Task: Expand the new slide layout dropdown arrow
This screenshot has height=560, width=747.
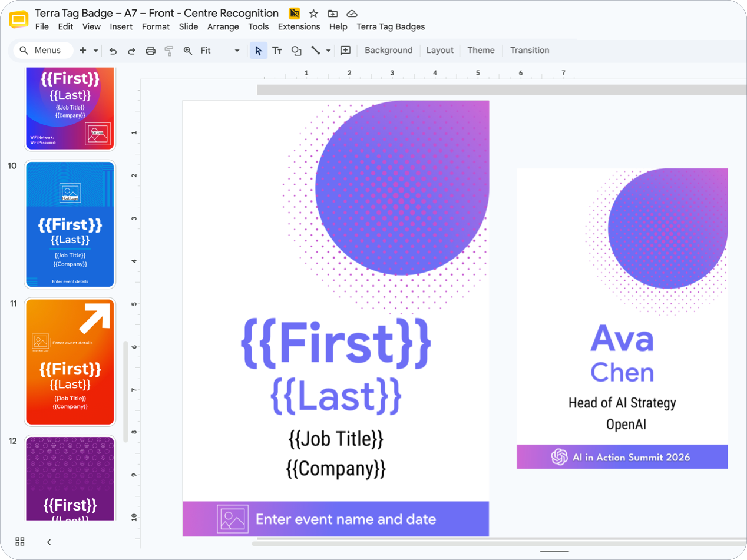Action: point(95,51)
